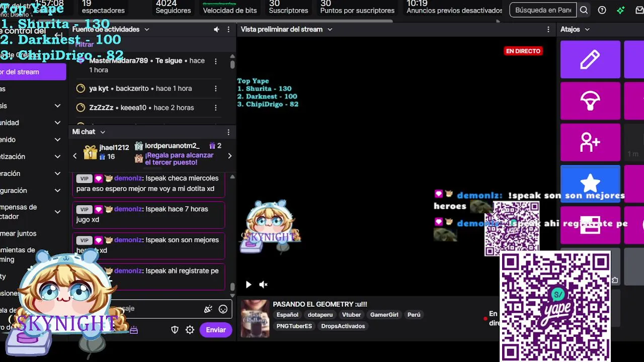Expand the Fuente de actividades dropdown
Image resolution: width=644 pixels, height=362 pixels.
[x=147, y=30]
